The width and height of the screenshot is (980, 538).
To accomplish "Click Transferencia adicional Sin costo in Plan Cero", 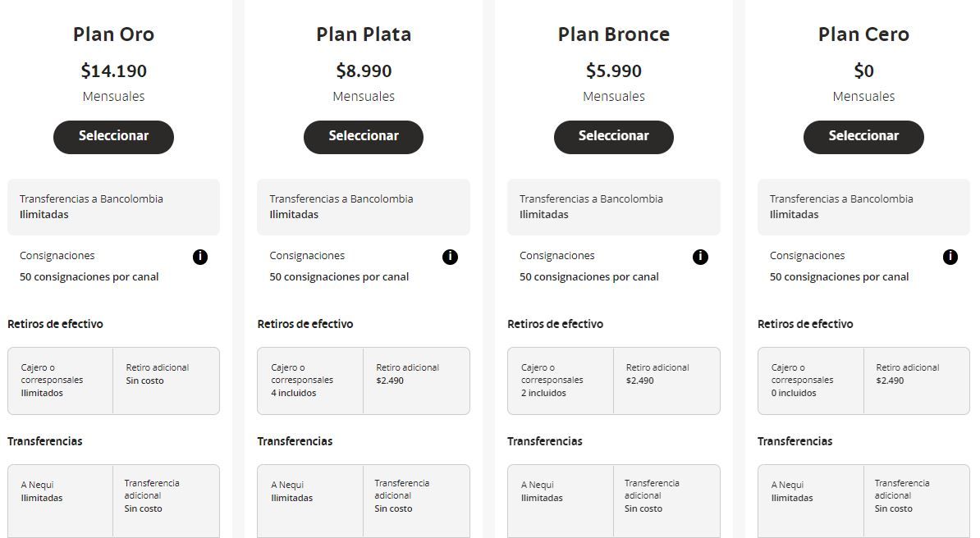I will [x=916, y=501].
